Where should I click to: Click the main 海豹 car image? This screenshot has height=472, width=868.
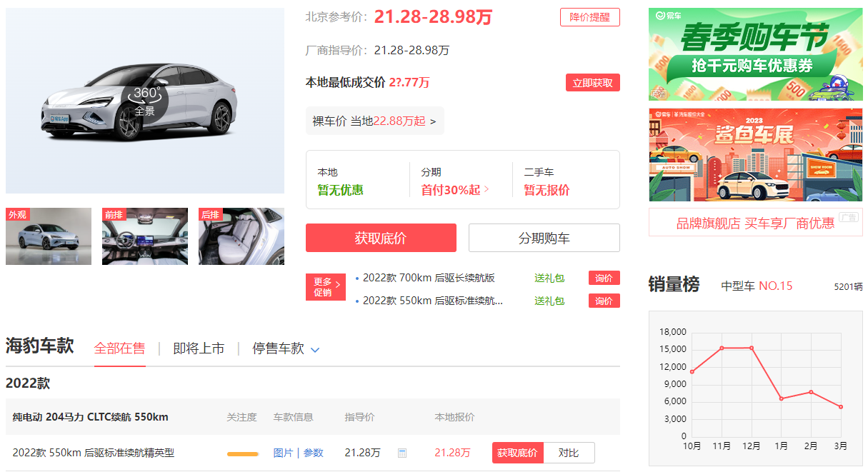145,101
